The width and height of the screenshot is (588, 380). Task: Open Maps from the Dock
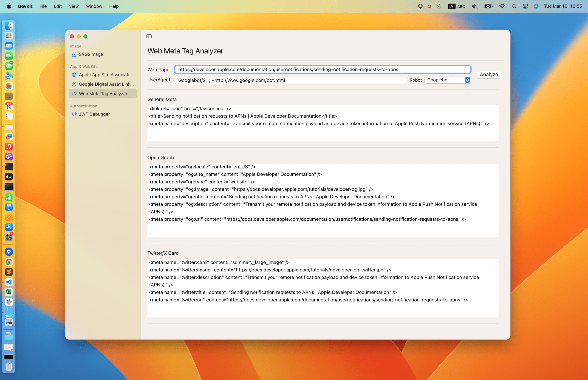click(x=9, y=76)
